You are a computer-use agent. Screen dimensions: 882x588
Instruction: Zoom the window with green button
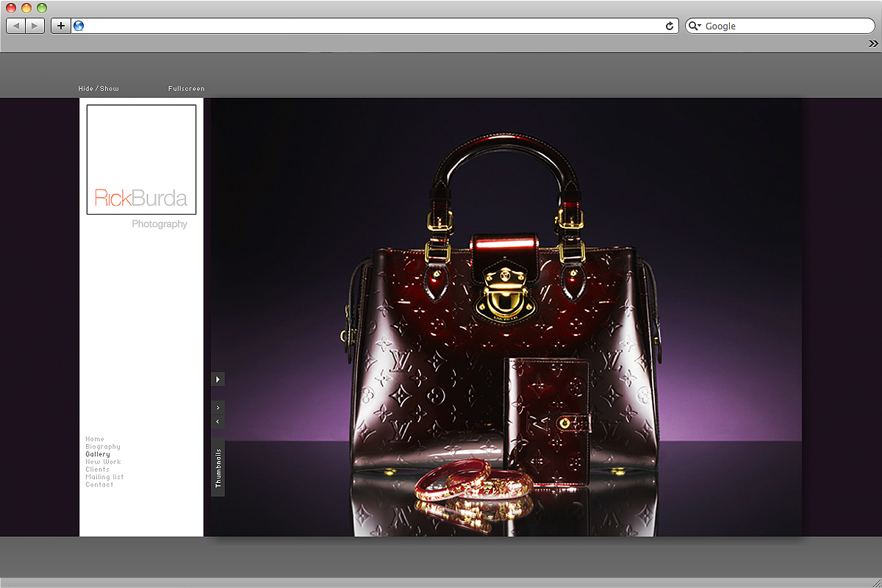click(42, 8)
